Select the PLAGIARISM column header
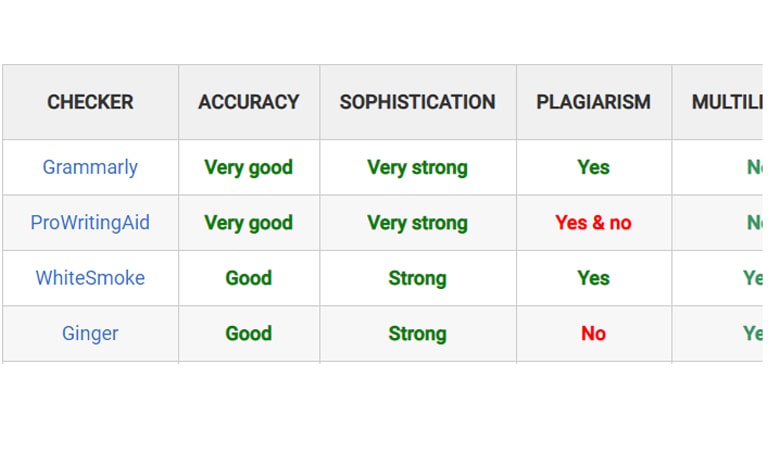Viewport: 768px width, 450px height. point(594,102)
